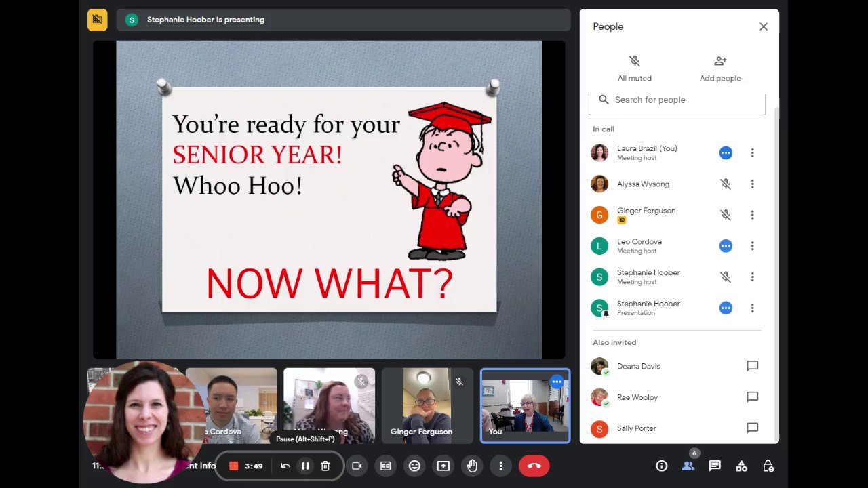
Task: Click Ginger Ferguson's muted microphone icon
Action: click(x=726, y=215)
